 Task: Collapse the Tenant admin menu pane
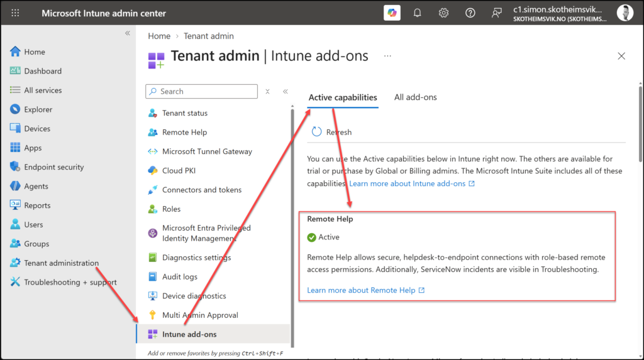(x=286, y=92)
